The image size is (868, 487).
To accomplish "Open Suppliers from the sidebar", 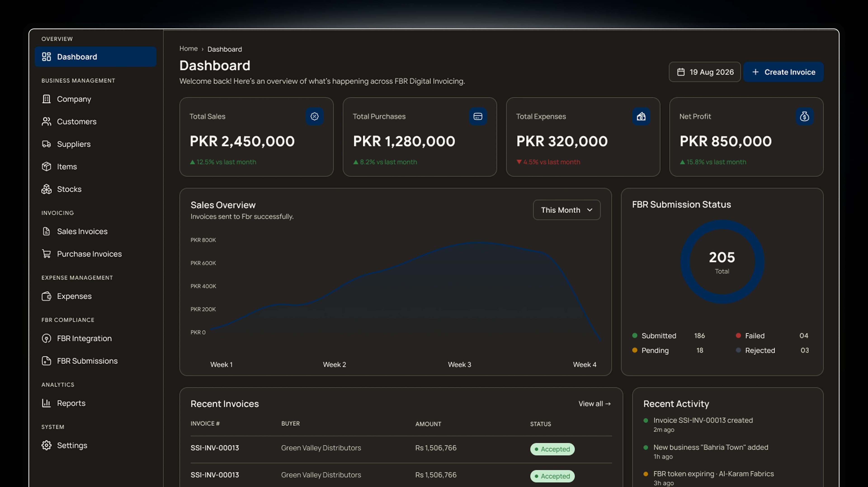I will (x=95, y=144).
